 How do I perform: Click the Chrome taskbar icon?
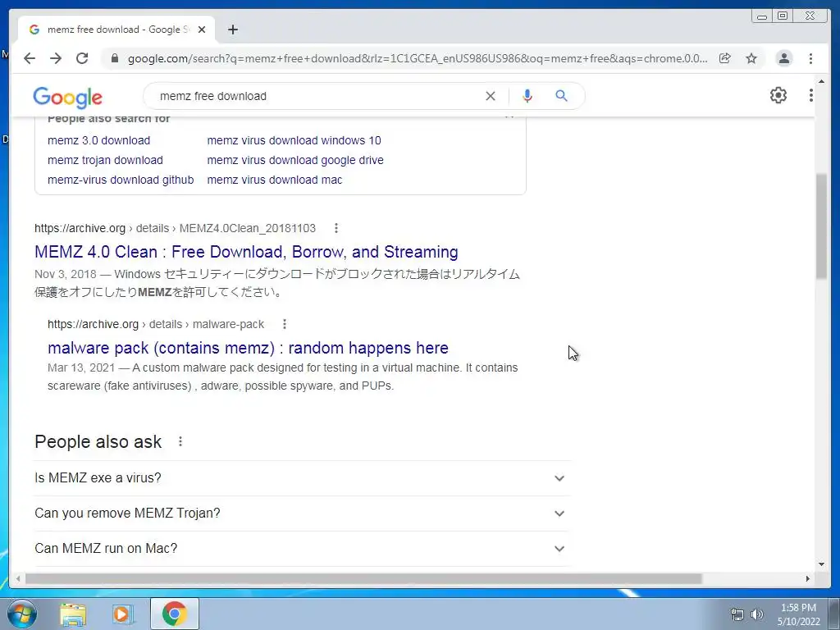174,614
